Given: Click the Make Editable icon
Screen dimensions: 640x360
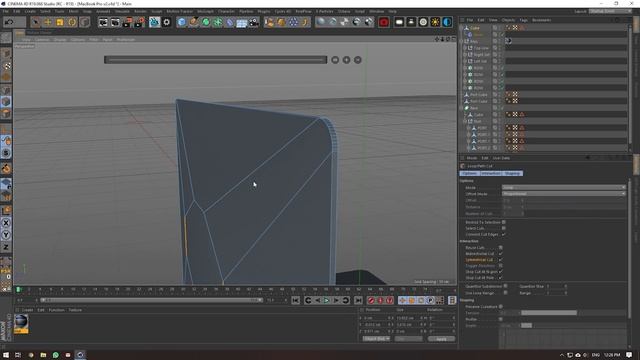Looking at the screenshot, I should pyautogui.click(x=6, y=38).
